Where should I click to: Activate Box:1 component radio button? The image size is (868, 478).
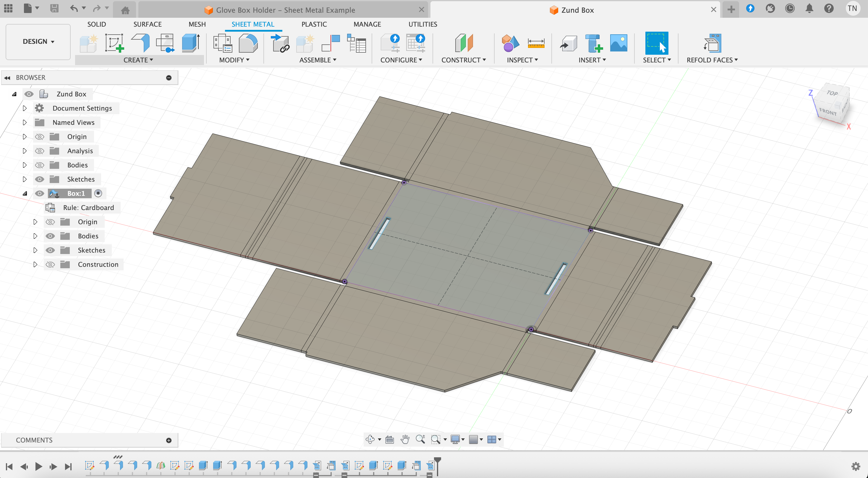tap(98, 193)
